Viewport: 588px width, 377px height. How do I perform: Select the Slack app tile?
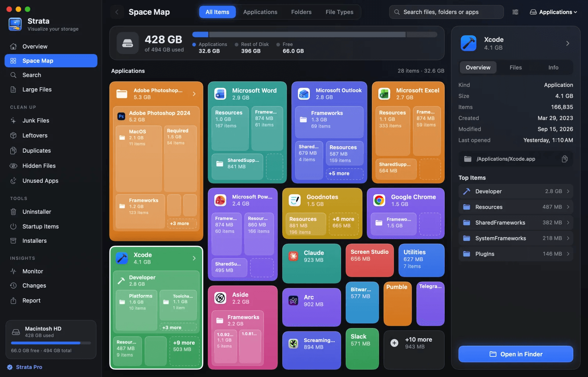point(362,349)
